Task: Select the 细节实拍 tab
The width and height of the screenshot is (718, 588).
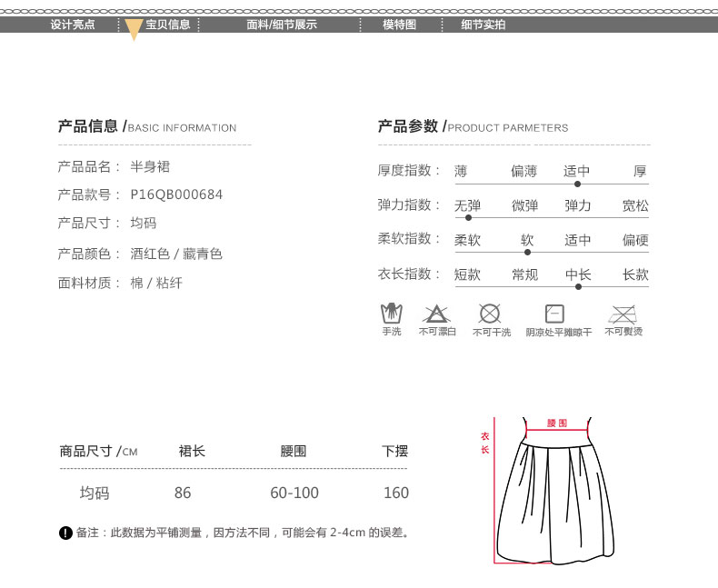Action: [x=483, y=25]
